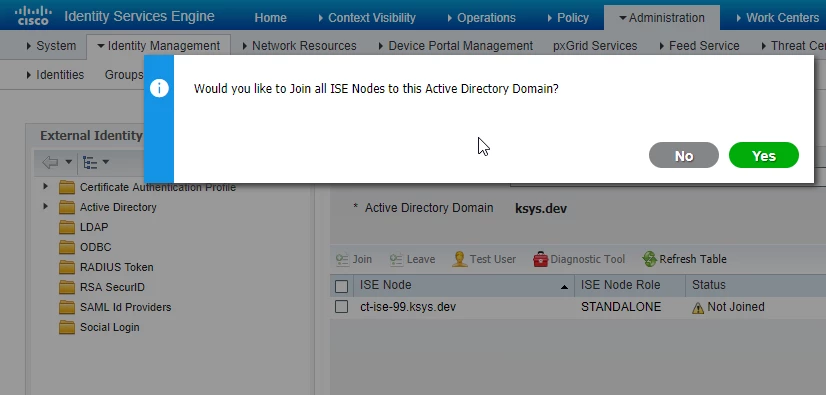Click the Leave toolbar button
The height and width of the screenshot is (395, 826).
412,259
